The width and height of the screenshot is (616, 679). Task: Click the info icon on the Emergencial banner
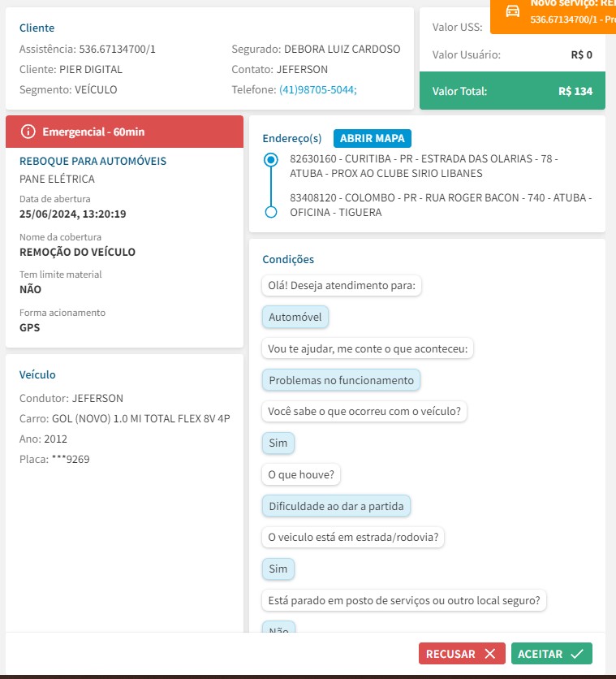point(28,132)
